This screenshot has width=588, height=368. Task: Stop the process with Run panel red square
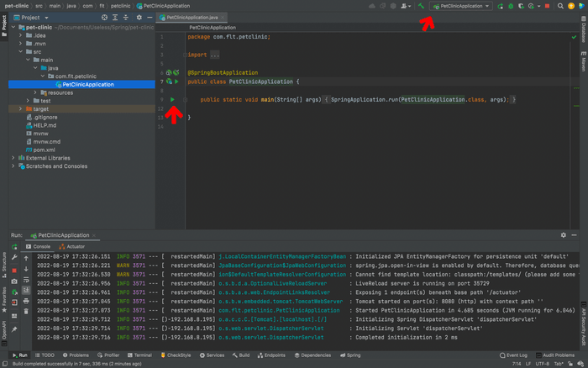pyautogui.click(x=14, y=271)
